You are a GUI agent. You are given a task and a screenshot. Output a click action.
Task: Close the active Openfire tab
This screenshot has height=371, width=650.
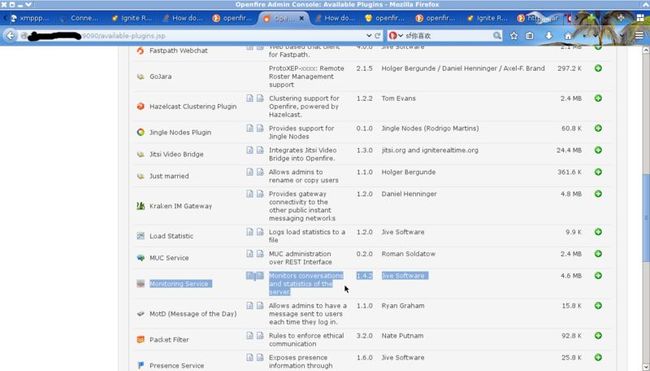(301, 18)
